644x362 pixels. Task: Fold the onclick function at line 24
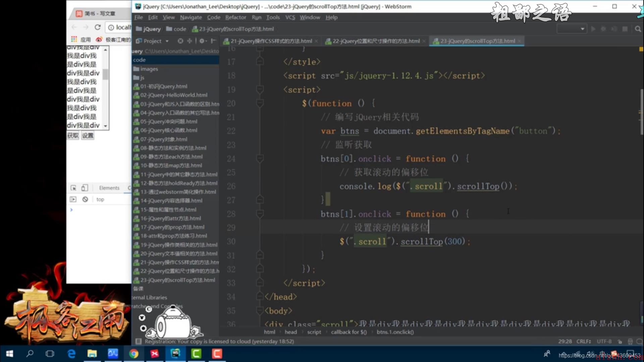click(260, 159)
